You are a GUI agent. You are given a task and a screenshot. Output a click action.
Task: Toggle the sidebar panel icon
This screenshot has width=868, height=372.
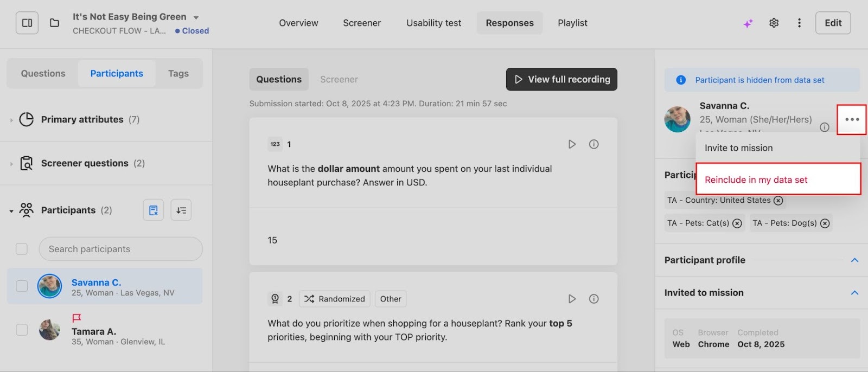click(27, 23)
